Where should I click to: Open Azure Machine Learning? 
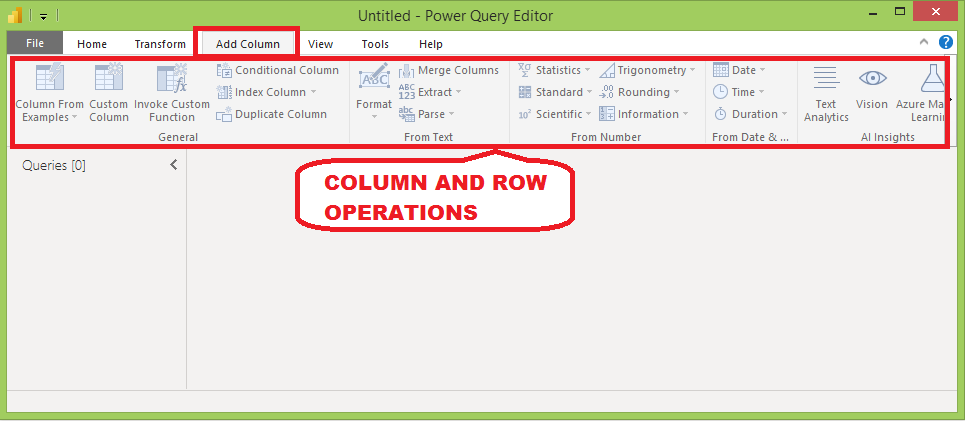tap(919, 93)
